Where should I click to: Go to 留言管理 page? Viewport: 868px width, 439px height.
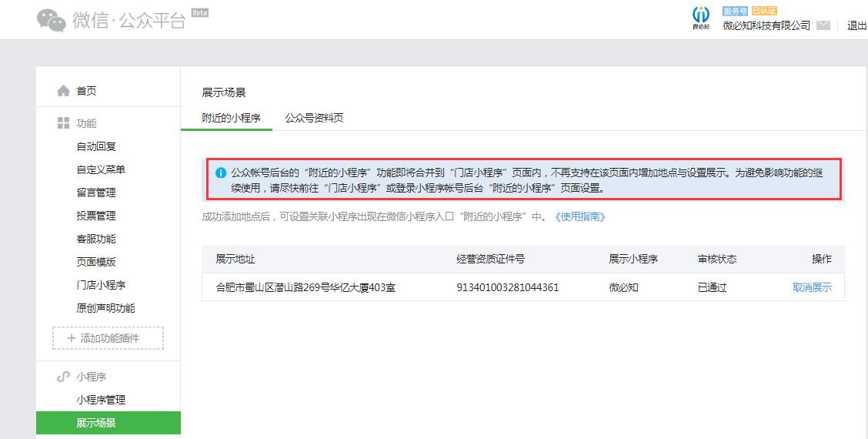click(x=96, y=193)
